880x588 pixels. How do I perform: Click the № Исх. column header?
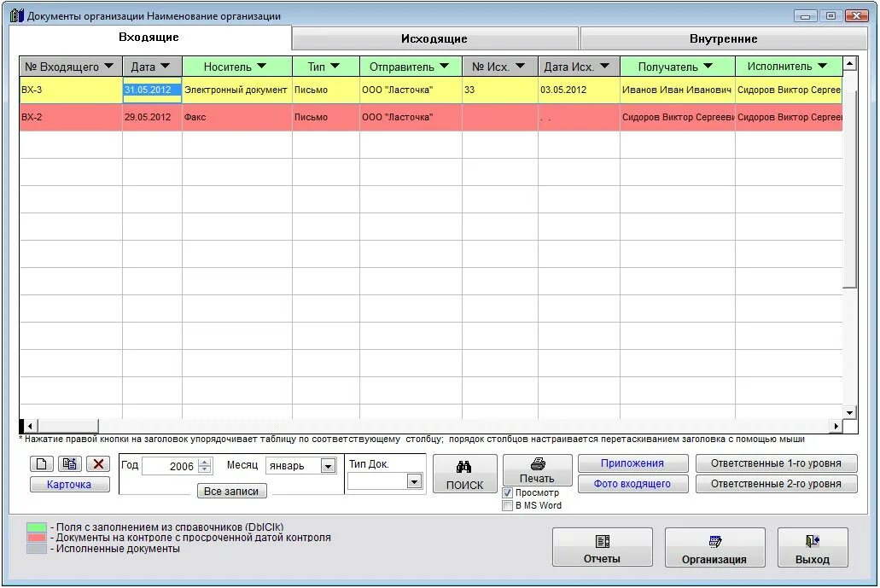tap(500, 67)
